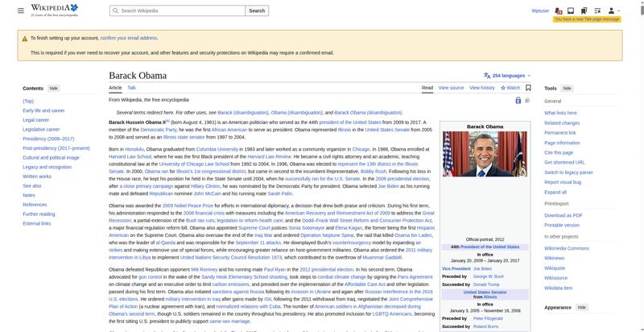
Task: Open the Wptuser profile link
Action: tap(540, 10)
